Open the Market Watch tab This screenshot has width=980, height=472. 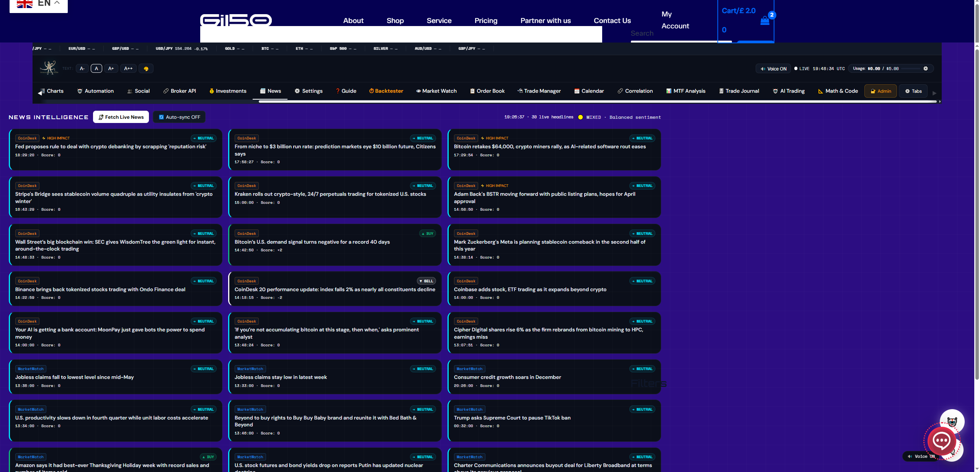tap(436, 91)
